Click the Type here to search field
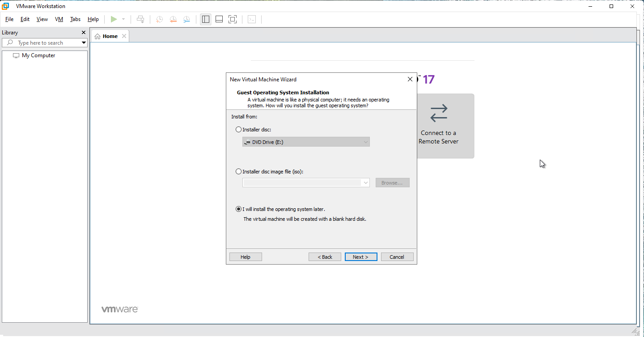644x337 pixels. pos(45,43)
